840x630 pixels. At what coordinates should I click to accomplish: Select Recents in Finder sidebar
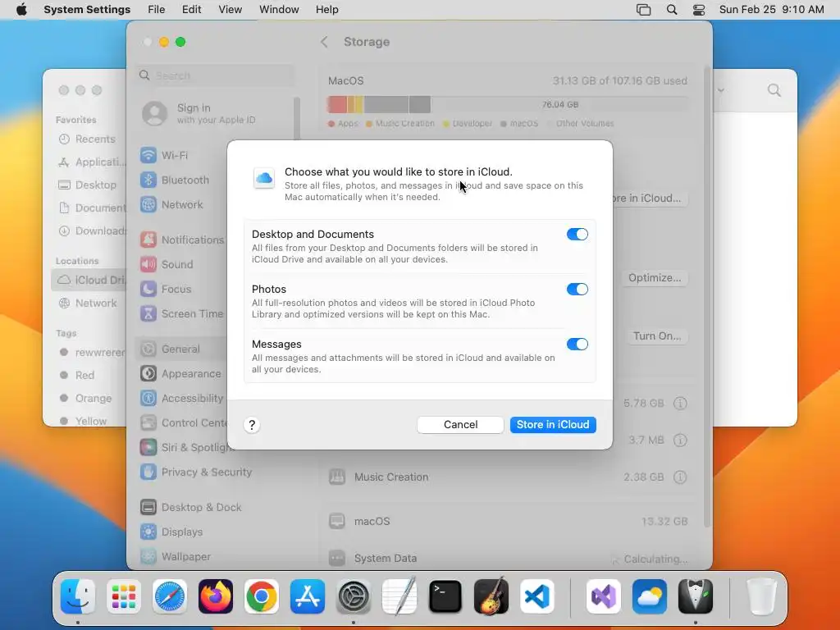click(x=87, y=139)
